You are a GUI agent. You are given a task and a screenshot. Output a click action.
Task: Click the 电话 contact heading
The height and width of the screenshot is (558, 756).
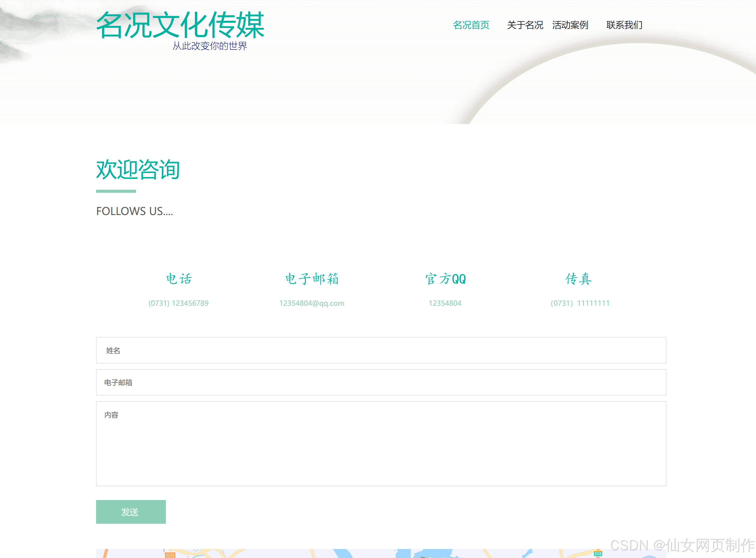click(x=179, y=279)
